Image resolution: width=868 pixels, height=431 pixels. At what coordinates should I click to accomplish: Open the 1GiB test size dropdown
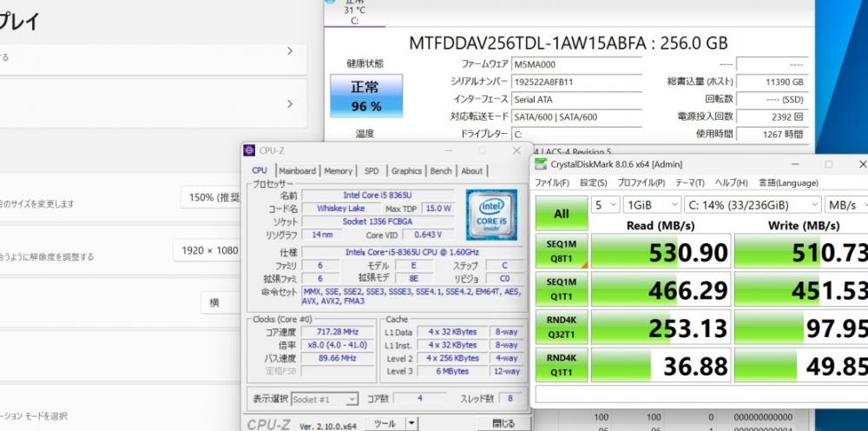[x=652, y=204]
